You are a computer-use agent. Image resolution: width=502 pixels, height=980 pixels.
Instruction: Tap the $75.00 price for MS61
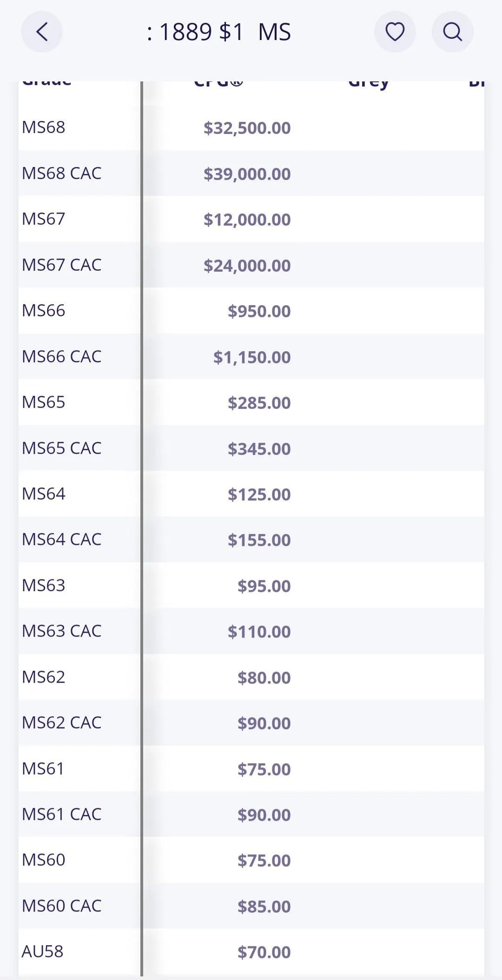pos(264,769)
